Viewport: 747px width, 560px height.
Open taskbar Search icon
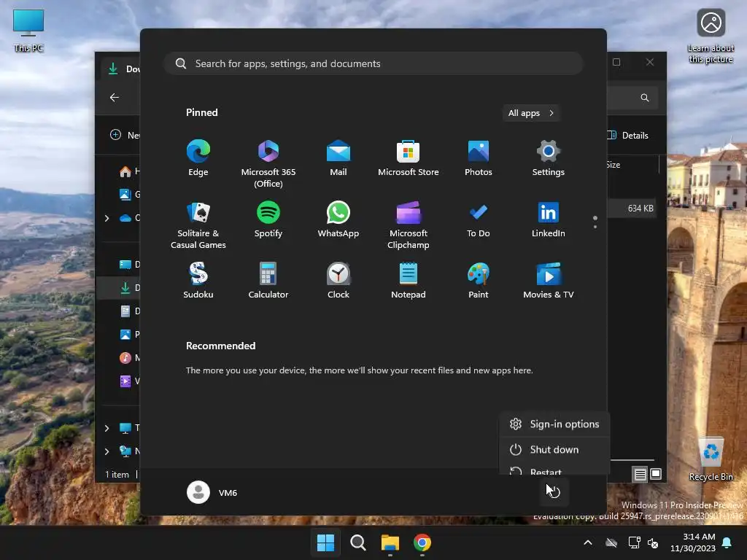click(x=357, y=542)
